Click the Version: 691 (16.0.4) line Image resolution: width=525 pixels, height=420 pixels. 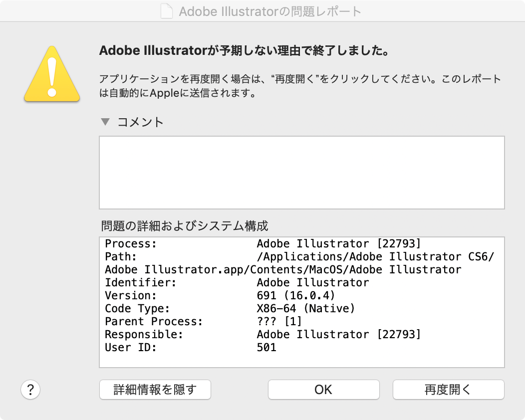click(x=220, y=295)
